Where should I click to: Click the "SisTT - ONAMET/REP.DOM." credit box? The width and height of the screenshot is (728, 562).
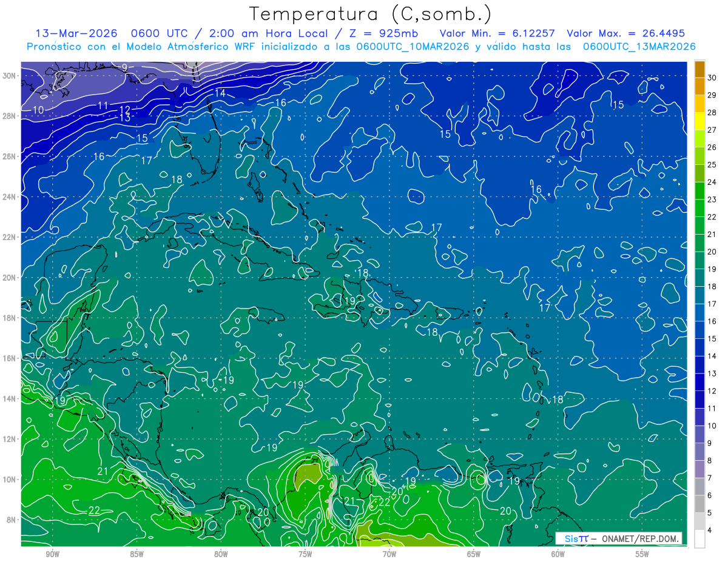[x=619, y=538]
